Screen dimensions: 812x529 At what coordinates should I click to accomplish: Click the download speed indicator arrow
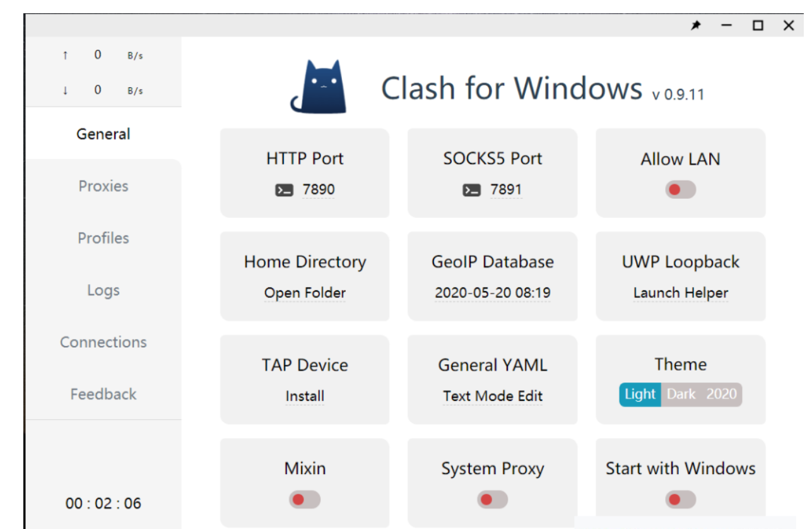point(65,90)
